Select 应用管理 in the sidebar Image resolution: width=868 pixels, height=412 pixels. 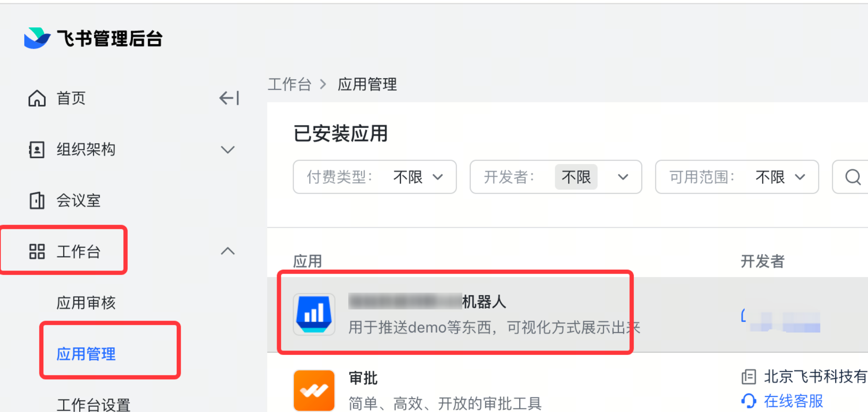coord(86,354)
